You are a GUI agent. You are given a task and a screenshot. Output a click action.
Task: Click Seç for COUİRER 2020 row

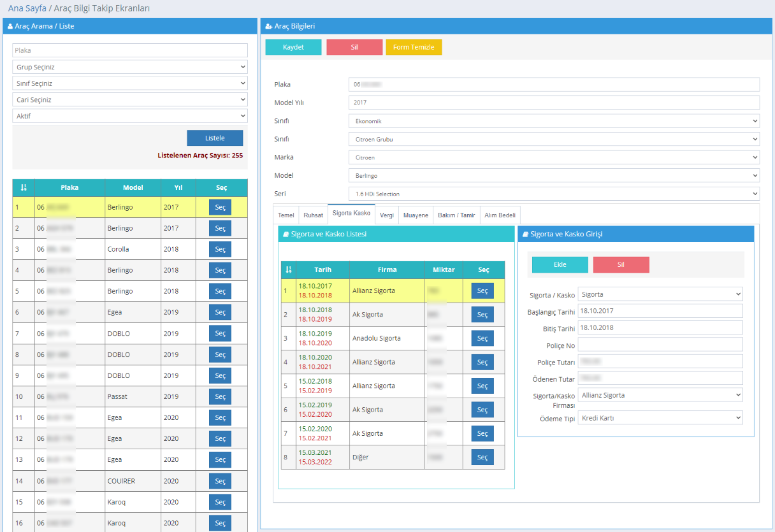tap(220, 481)
